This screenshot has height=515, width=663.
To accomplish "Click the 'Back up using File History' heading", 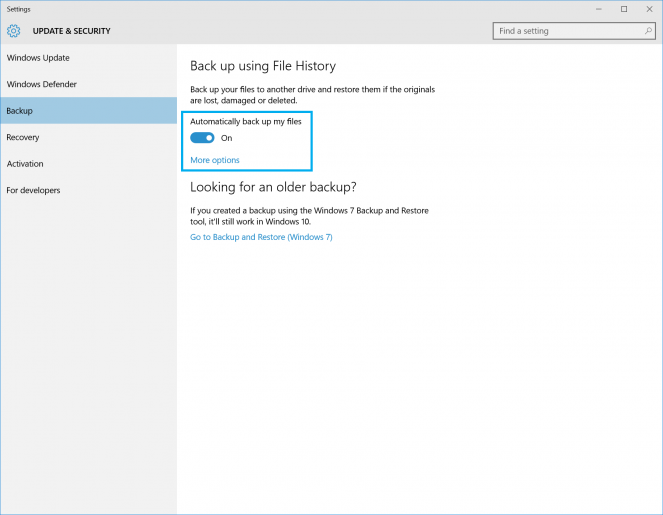I will pos(263,66).
